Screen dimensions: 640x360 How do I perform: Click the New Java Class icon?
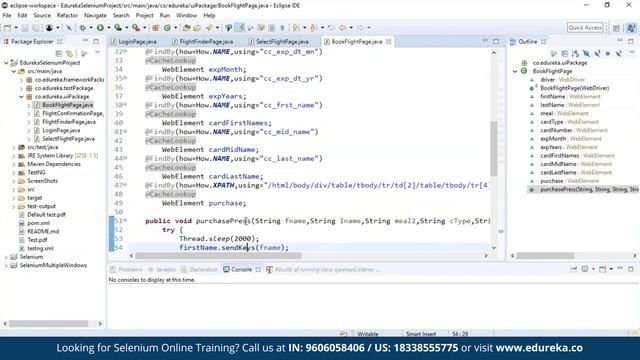167,28
